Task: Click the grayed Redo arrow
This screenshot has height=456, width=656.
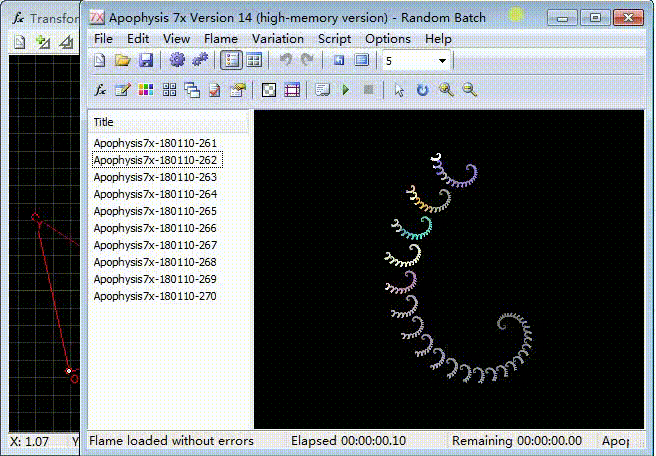Action: point(307,60)
